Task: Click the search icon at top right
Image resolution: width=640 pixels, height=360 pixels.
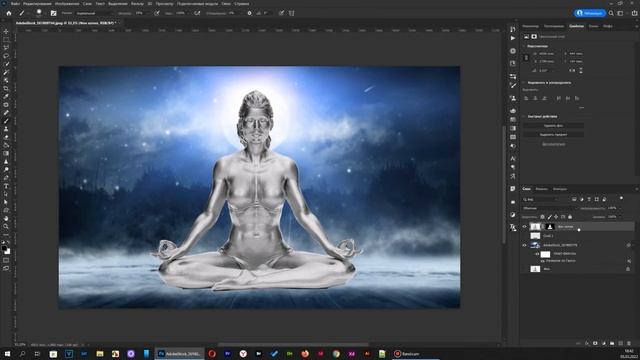Action: coord(611,13)
